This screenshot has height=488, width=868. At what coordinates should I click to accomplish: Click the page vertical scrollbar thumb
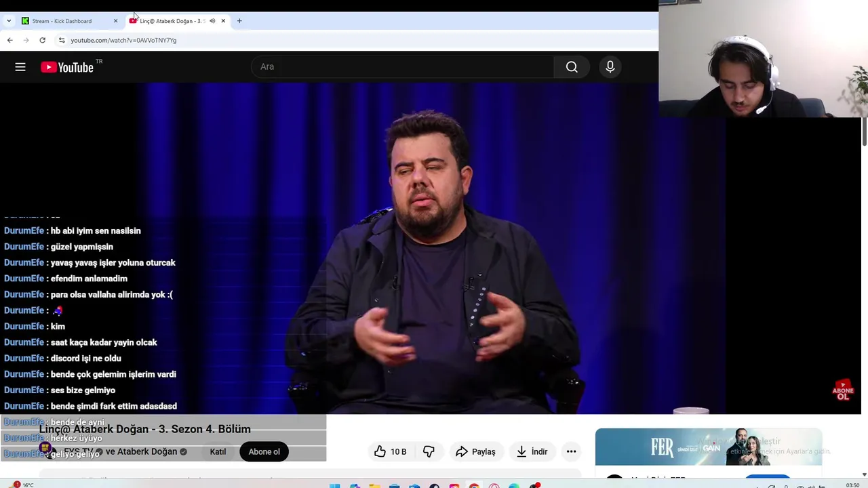coord(864,131)
